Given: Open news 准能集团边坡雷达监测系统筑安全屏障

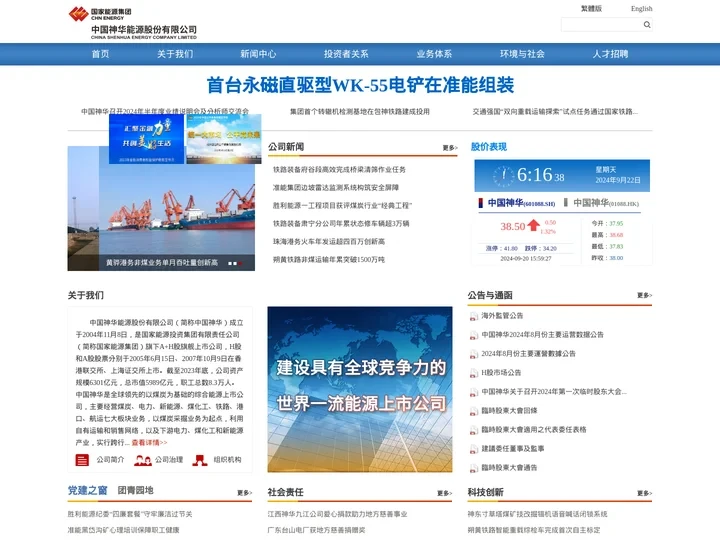Looking at the screenshot, I should [x=336, y=187].
